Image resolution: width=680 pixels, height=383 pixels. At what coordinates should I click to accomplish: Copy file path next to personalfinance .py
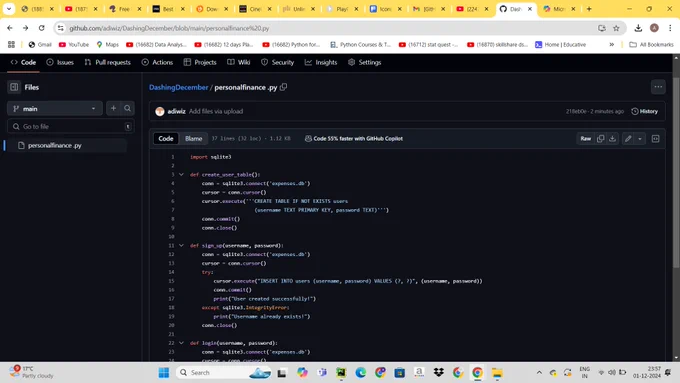[x=284, y=87]
